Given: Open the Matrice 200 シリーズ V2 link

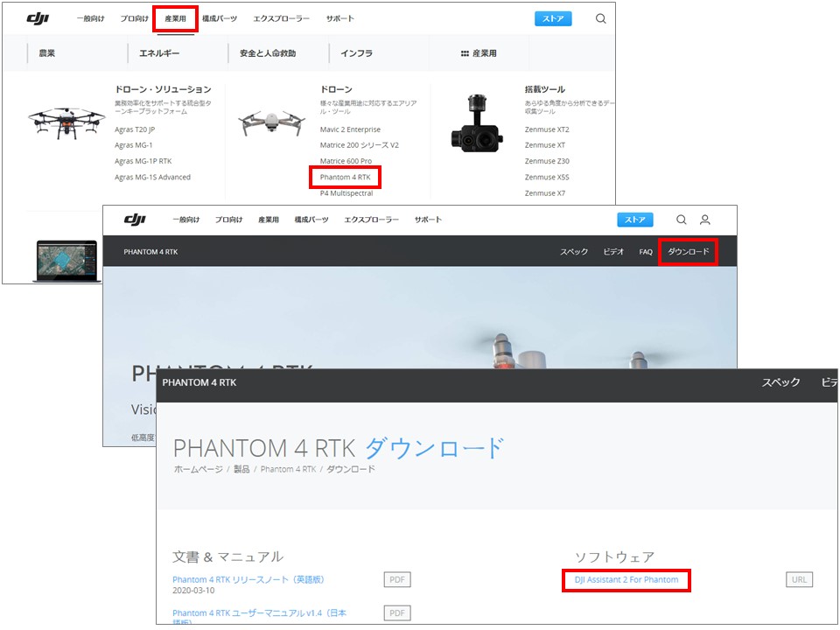Looking at the screenshot, I should (x=360, y=145).
